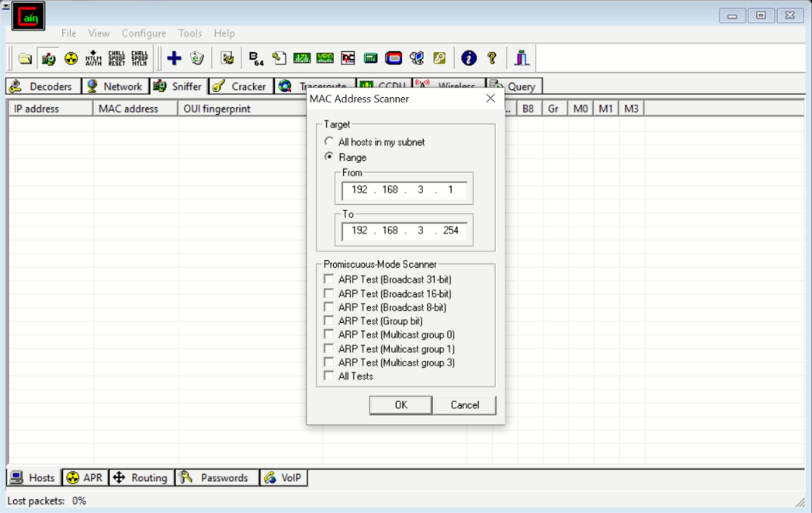This screenshot has height=513, width=812.
Task: Enable ARP Test (Broadcast 8-bit) checkbox
Action: [329, 307]
